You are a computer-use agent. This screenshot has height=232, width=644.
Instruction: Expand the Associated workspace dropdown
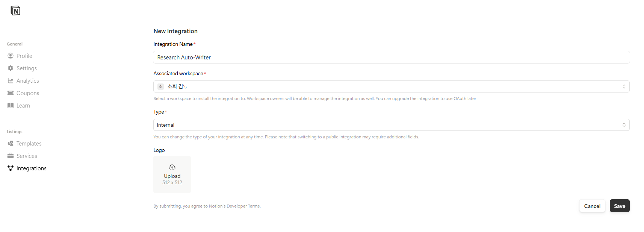[x=391, y=86]
